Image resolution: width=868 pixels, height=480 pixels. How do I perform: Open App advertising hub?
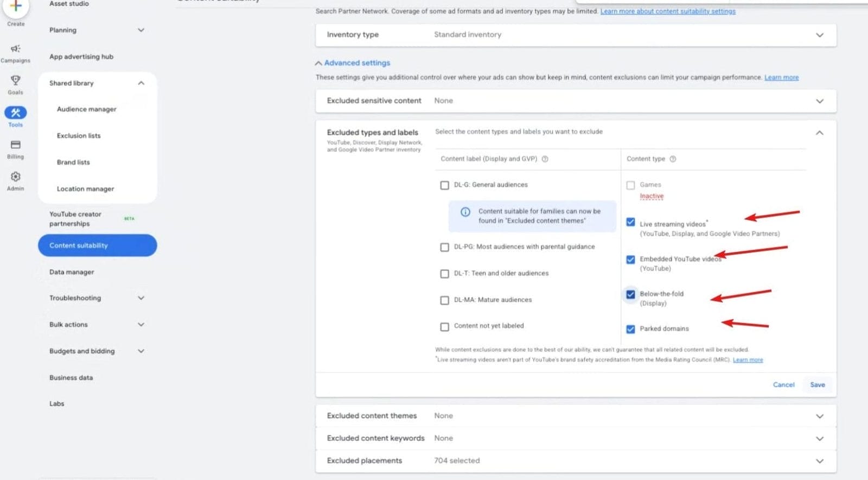coord(81,56)
